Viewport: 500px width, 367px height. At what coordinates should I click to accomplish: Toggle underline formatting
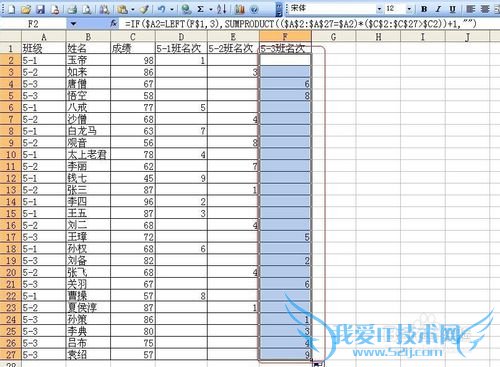click(x=452, y=9)
